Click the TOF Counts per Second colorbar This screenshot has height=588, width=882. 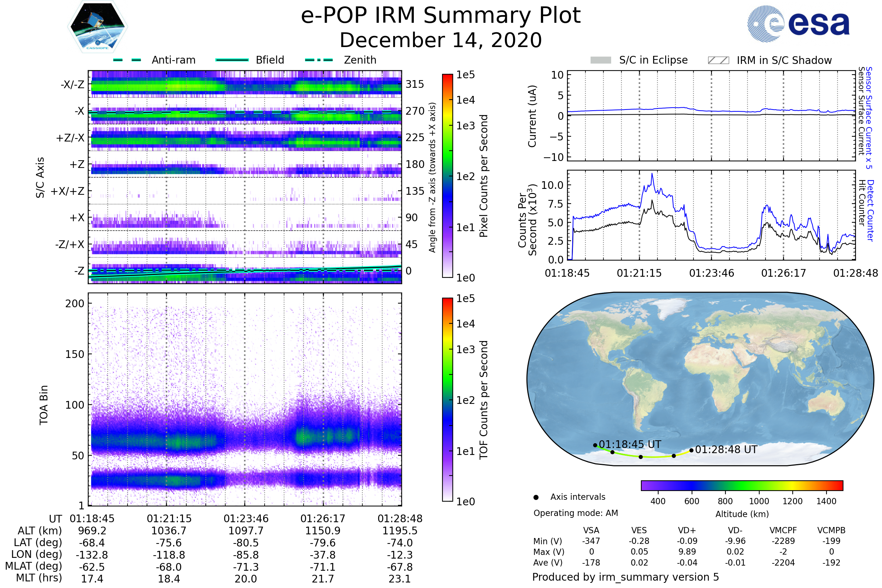447,399
